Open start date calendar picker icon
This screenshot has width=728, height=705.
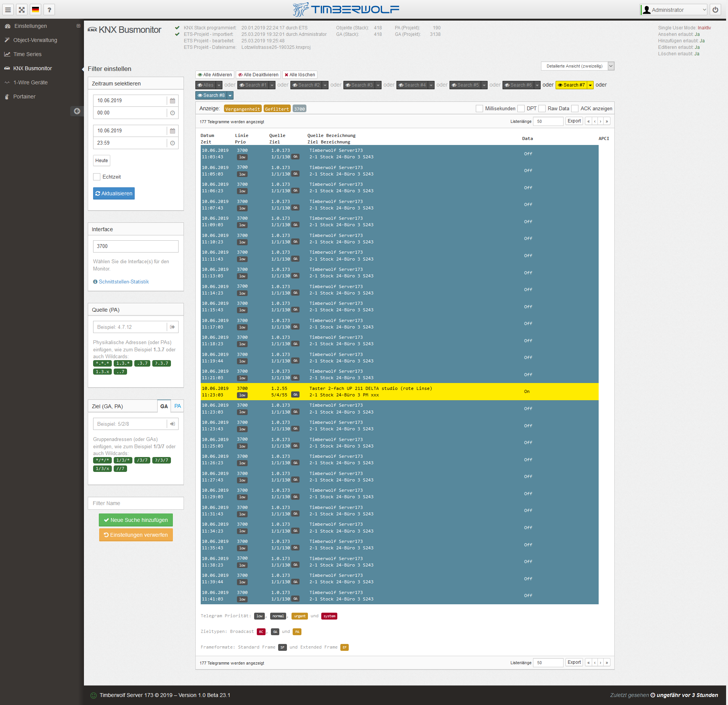(x=172, y=101)
